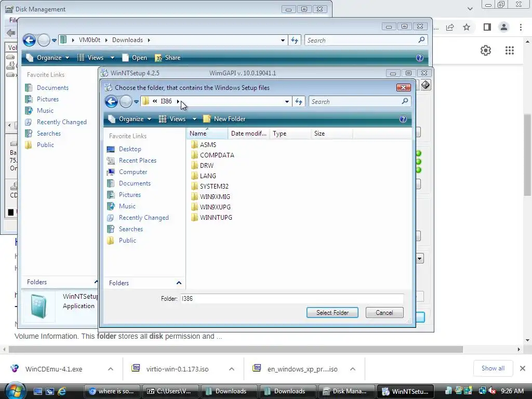Viewport: 532px width, 399px height.
Task: Sort by Name column header
Action: pos(207,134)
